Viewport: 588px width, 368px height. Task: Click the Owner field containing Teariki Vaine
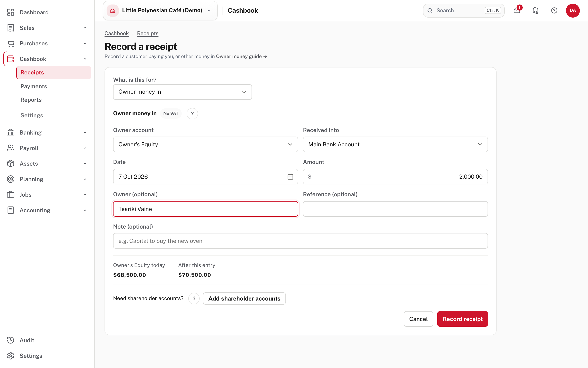(205, 209)
